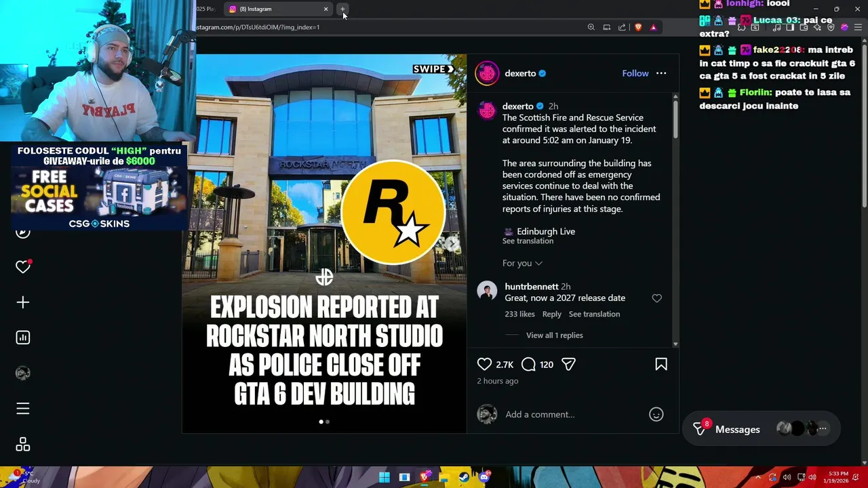Click See translation on huntrbennett's comment

594,314
